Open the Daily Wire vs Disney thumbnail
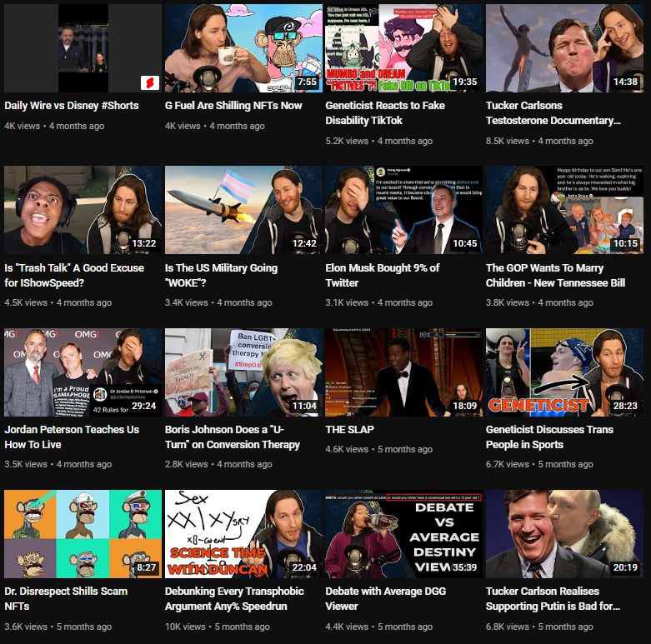Screen dimensions: 651x644 coord(83,48)
